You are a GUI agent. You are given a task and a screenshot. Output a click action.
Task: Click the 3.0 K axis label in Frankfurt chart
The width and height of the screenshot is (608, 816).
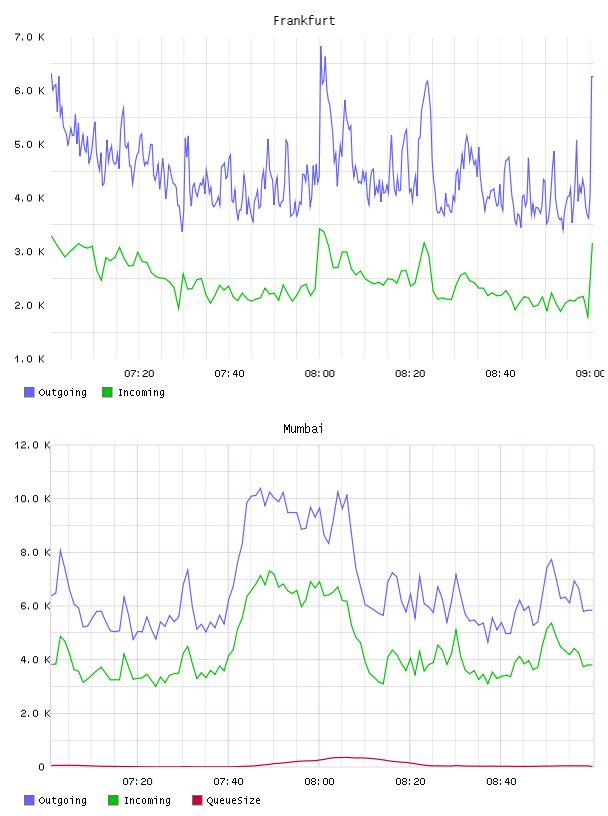pos(29,251)
